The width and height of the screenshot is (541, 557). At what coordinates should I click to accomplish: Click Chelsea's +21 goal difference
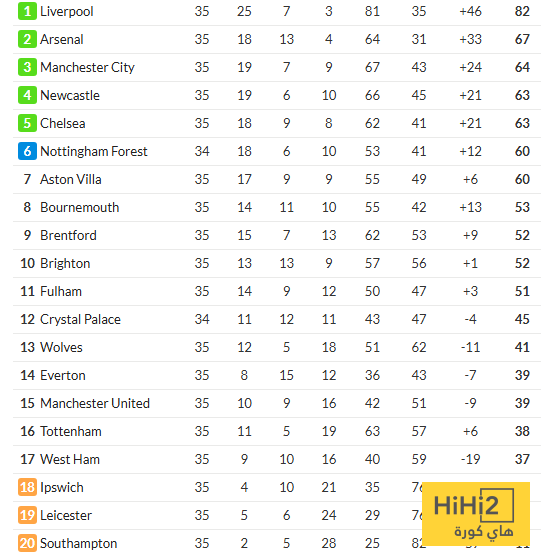[x=470, y=123]
